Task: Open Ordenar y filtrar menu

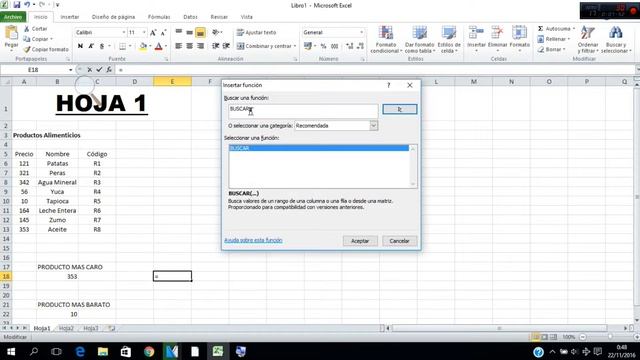Action: tap(588, 40)
